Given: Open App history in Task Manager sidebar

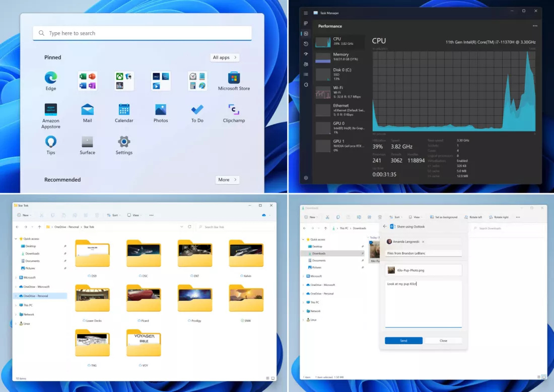Looking at the screenshot, I should (x=306, y=44).
